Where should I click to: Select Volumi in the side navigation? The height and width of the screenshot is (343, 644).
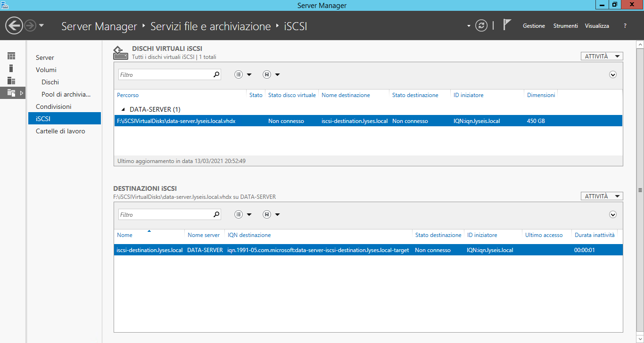coord(46,70)
